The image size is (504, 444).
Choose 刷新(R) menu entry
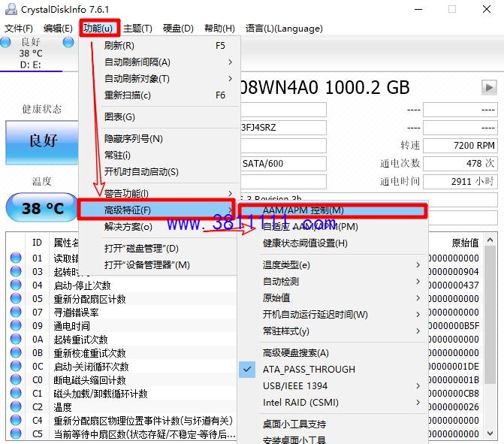click(x=160, y=45)
